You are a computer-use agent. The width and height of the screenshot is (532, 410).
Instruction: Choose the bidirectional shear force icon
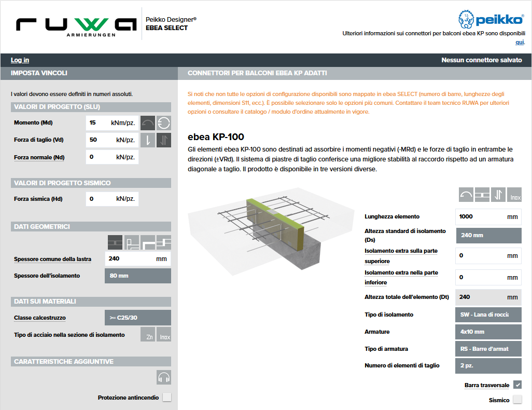coord(164,140)
